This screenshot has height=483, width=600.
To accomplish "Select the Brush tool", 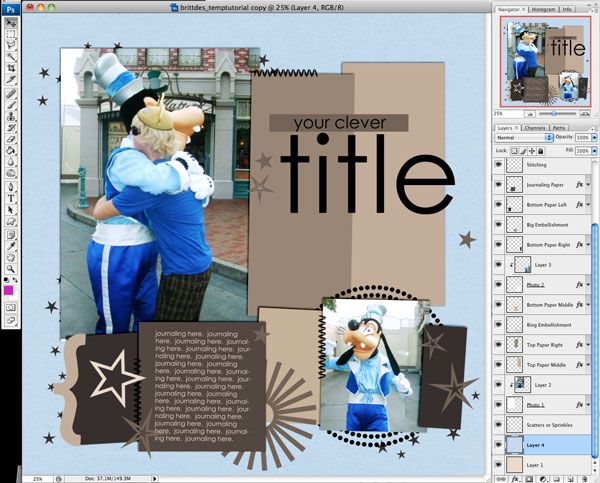I will click(x=11, y=104).
